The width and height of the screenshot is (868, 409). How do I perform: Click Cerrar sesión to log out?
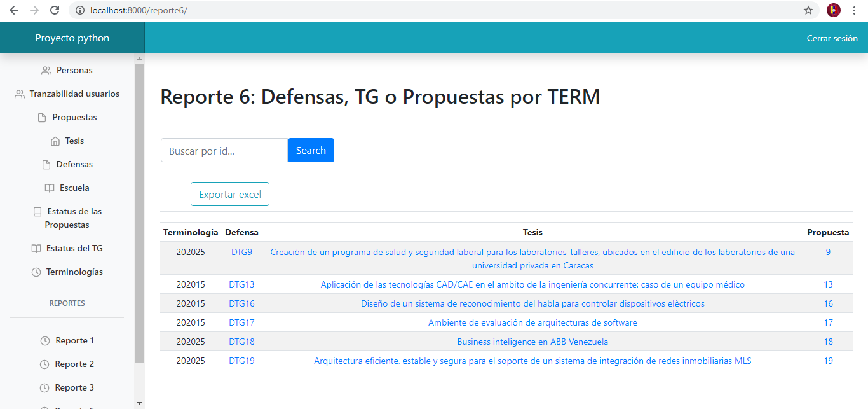point(832,38)
